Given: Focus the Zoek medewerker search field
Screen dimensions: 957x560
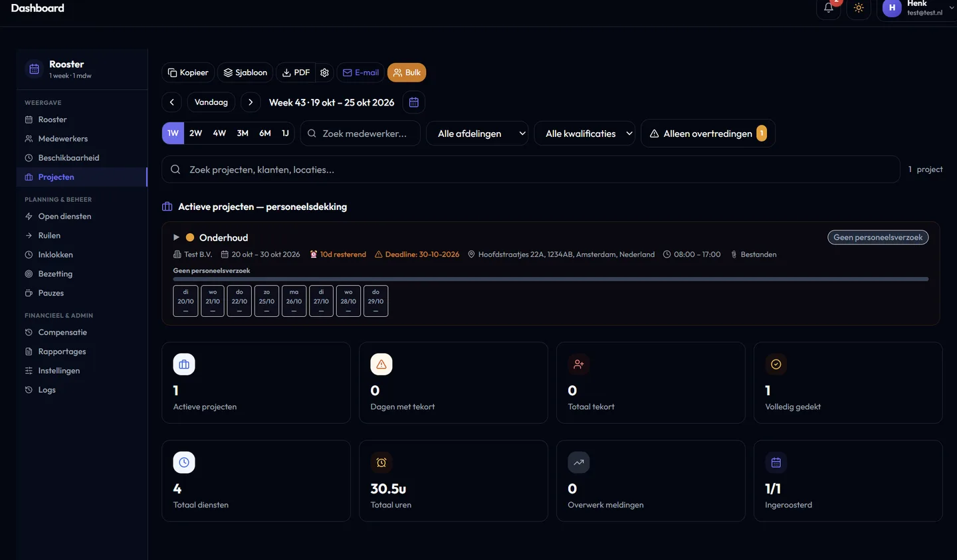Looking at the screenshot, I should (x=360, y=134).
